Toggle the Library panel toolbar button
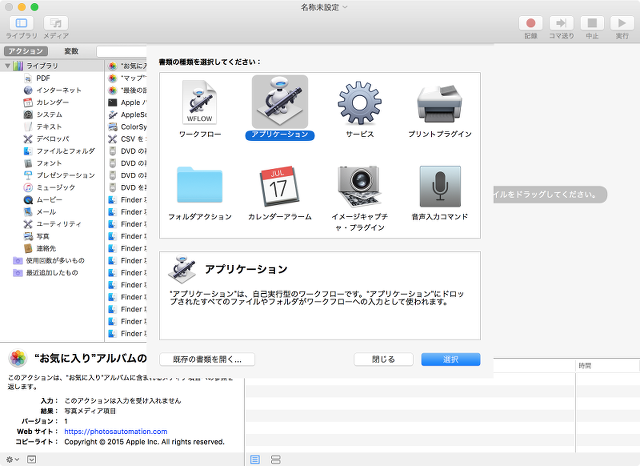Image resolution: width=640 pixels, height=466 pixels. [x=21, y=23]
